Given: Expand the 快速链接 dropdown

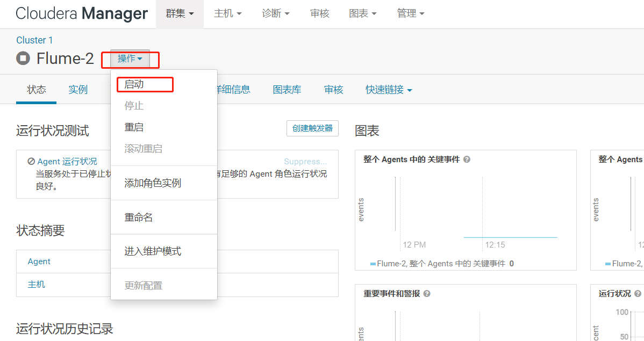Looking at the screenshot, I should [x=389, y=90].
